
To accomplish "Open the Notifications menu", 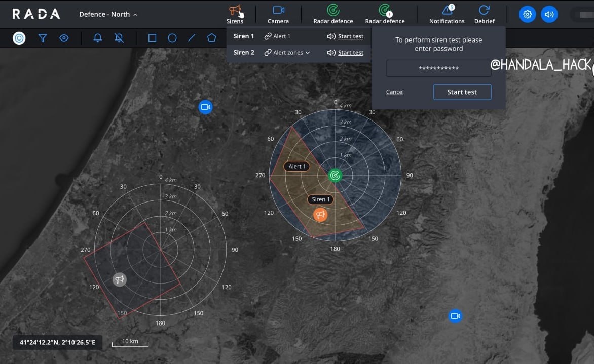I will [447, 14].
